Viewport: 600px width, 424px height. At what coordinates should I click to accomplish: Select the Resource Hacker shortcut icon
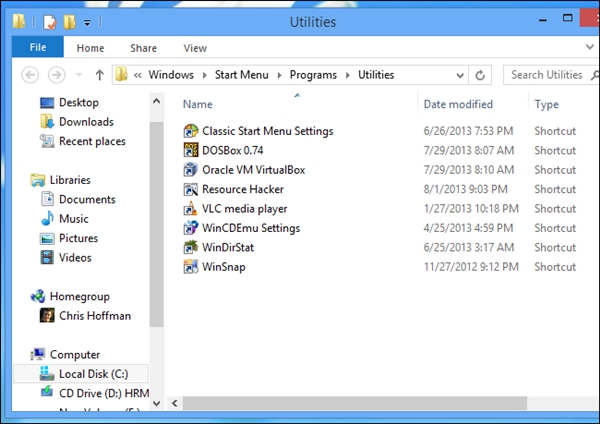pos(191,189)
